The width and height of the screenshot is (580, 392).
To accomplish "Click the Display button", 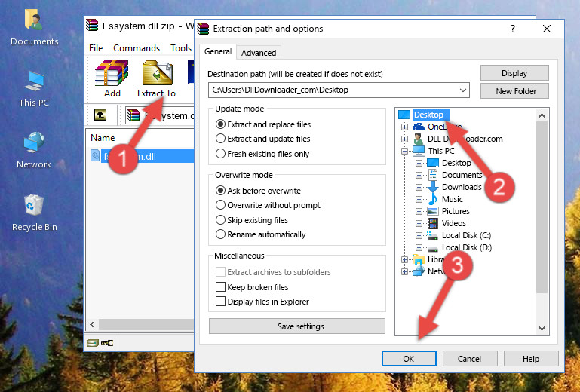I will [x=514, y=73].
